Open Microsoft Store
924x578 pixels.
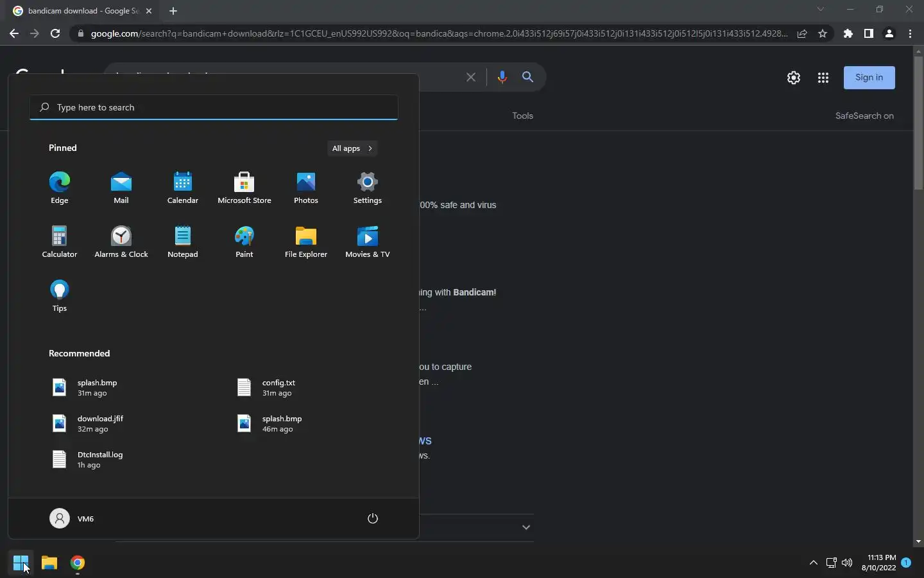(244, 188)
